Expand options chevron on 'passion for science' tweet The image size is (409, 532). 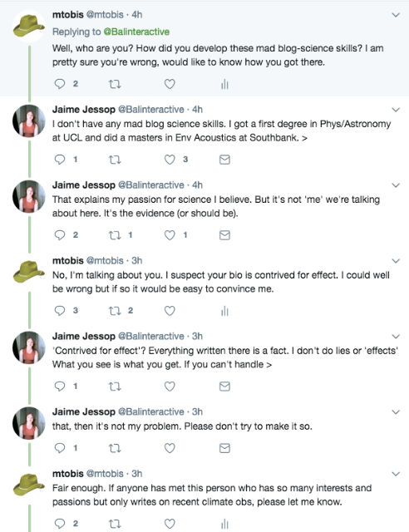click(x=396, y=185)
